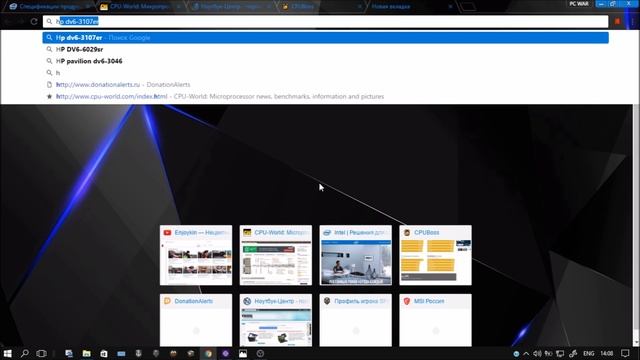Click the page icon on the donationalerts suggestion
The height and width of the screenshot is (360, 640).
coord(49,84)
